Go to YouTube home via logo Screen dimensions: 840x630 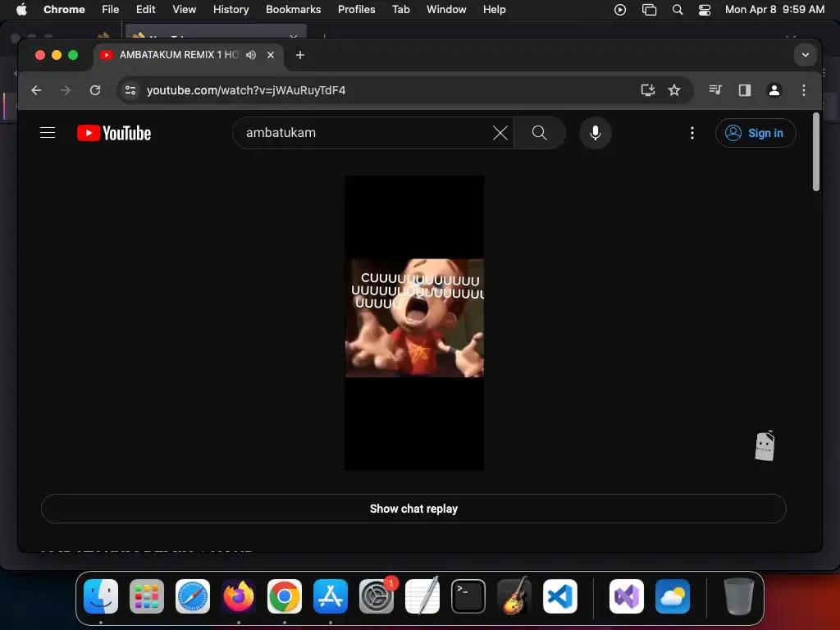click(x=113, y=133)
